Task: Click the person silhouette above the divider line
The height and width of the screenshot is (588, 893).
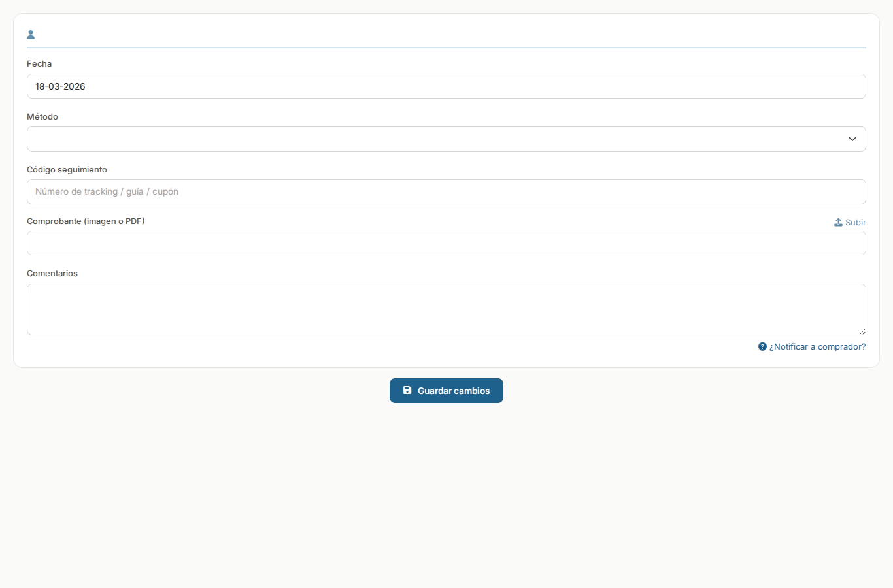Action: coord(31,34)
